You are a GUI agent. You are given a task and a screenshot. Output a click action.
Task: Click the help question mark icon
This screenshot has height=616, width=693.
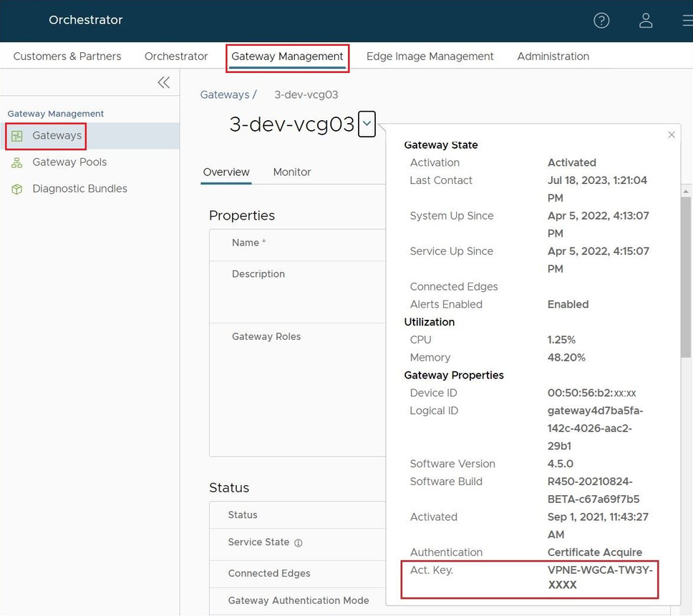point(601,21)
